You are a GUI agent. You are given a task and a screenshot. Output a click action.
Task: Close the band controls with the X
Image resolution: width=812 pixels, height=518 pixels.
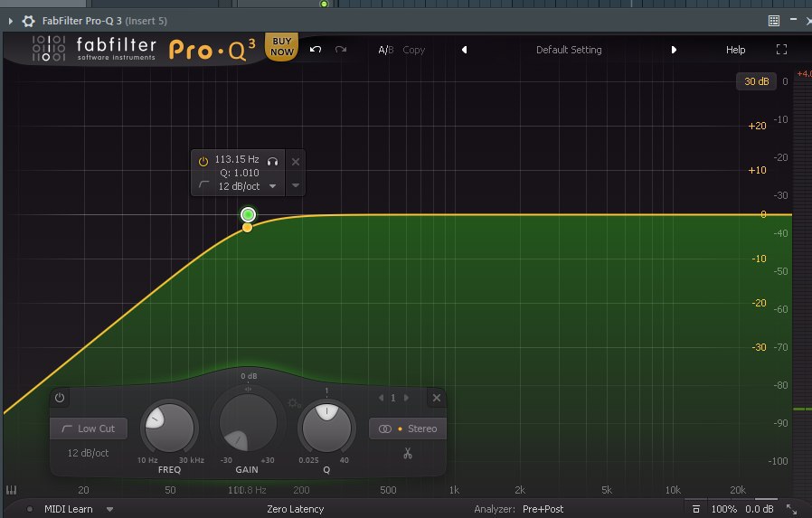(x=437, y=398)
